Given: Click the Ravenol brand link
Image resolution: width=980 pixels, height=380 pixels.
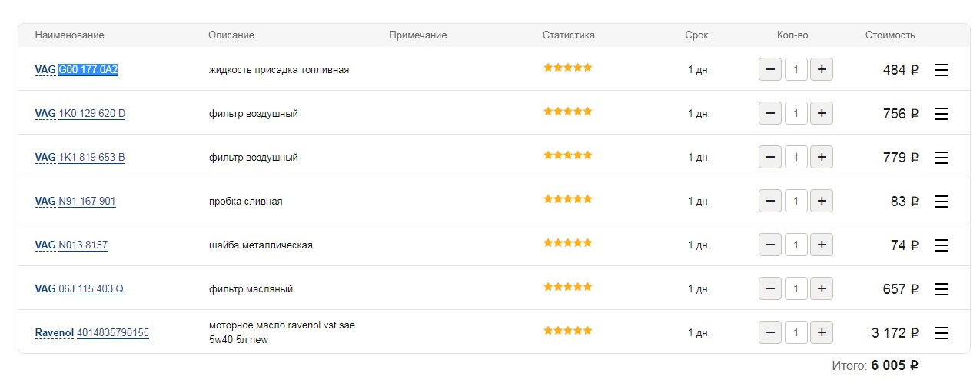Looking at the screenshot, I should coord(55,333).
